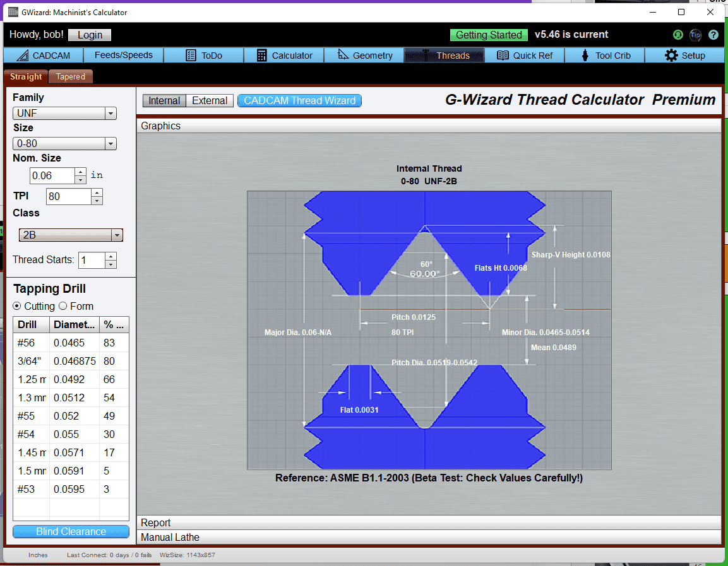Screen dimensions: 728x566
Task: Open the Tip lightbulb icon near top right
Action: tap(695, 35)
